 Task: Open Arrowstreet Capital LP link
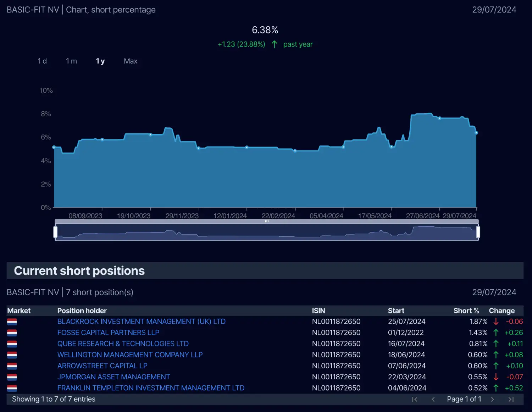point(102,366)
